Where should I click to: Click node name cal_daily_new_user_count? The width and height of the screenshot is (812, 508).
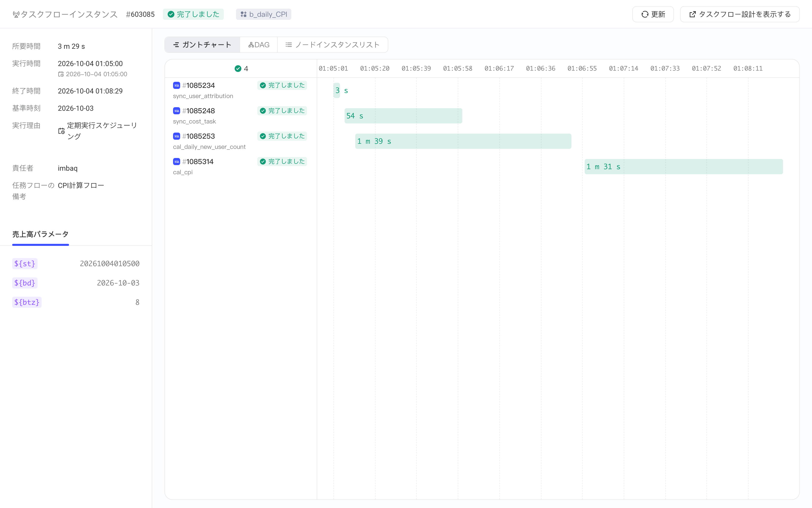click(209, 147)
